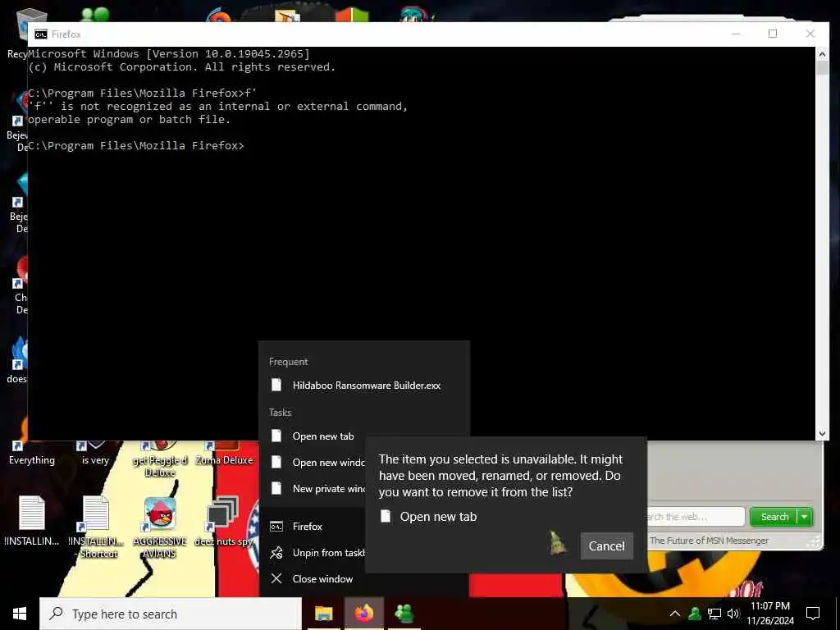840x630 pixels.
Task: Select the Recycle Bin desktop icon
Action: pyautogui.click(x=17, y=34)
